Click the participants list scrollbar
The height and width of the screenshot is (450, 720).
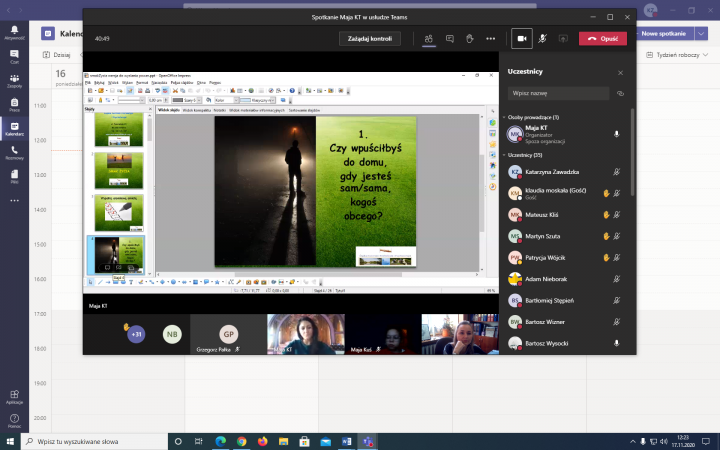coord(633,152)
